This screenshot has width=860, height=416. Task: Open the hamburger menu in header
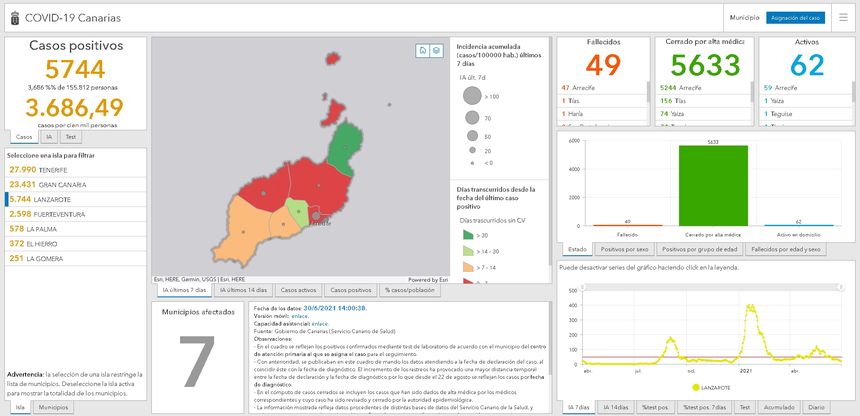click(842, 18)
